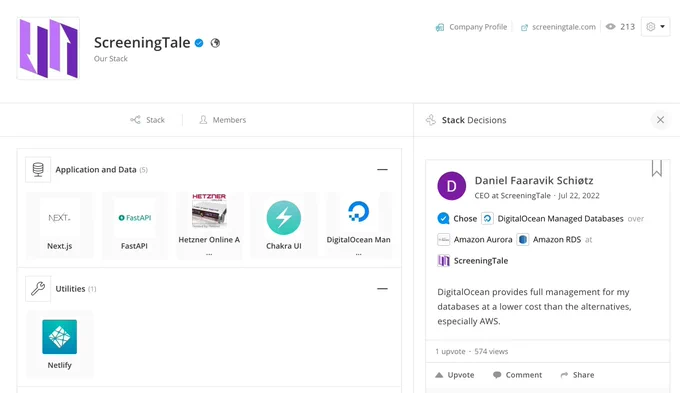Open the settings gear dropdown

click(x=655, y=27)
